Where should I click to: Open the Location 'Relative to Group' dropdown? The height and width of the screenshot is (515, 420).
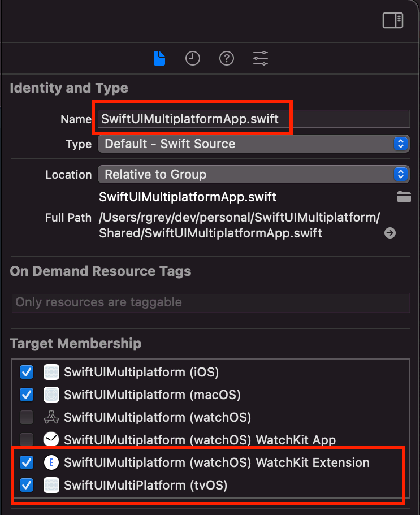coord(253,174)
